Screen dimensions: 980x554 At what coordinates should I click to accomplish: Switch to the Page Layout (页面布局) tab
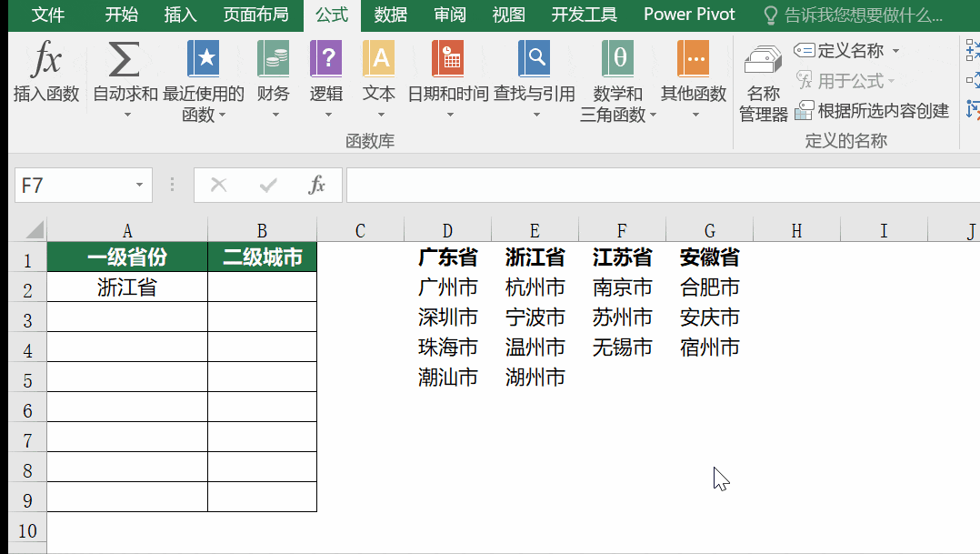256,15
